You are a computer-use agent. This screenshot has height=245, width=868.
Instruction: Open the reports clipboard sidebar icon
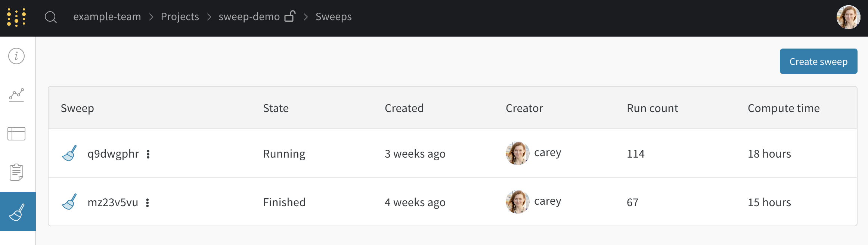pos(16,172)
